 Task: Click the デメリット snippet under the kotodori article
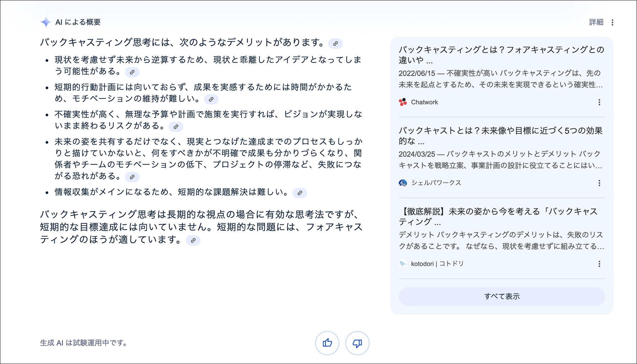tap(501, 240)
